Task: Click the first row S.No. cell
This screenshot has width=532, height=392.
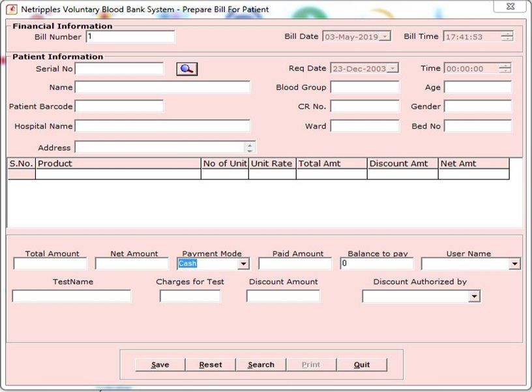Action: coord(22,174)
